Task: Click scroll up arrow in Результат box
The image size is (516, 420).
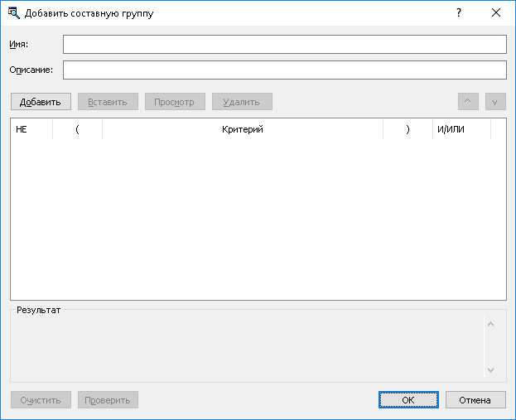Action: 490,324
